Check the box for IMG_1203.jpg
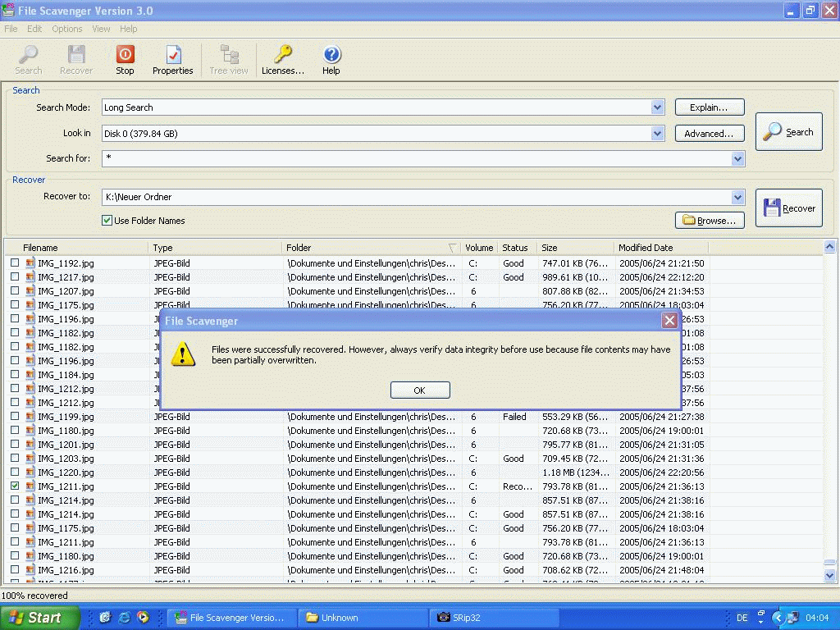840x630 pixels. pos(15,458)
